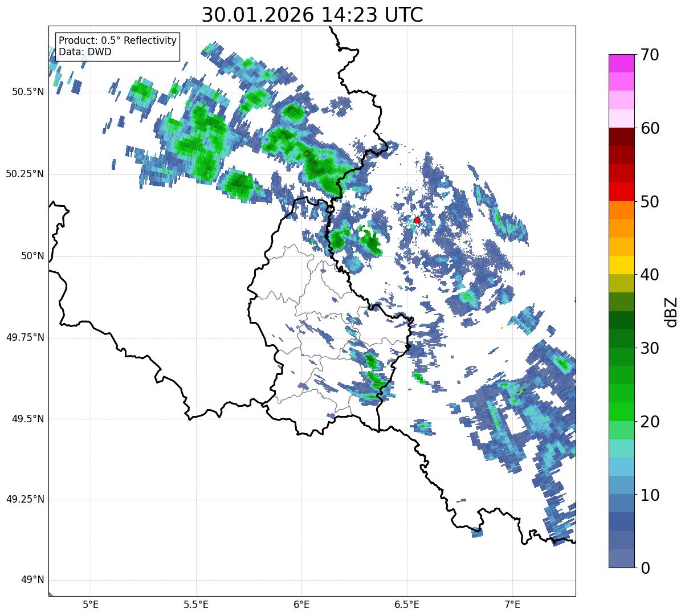Screen dimensions: 685x616
Task: Click the bright green colorbar segment above 20 dBZ tick
Action: [621, 412]
